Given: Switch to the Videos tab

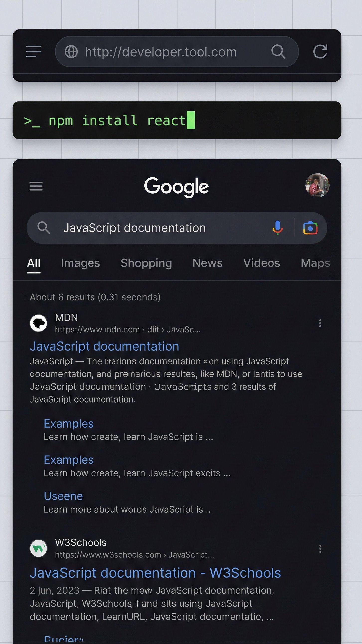Looking at the screenshot, I should coord(262,263).
